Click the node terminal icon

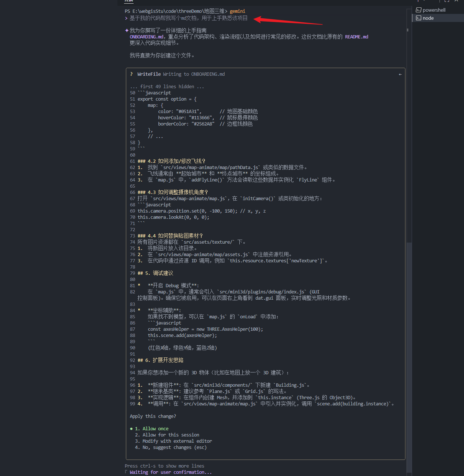point(419,18)
